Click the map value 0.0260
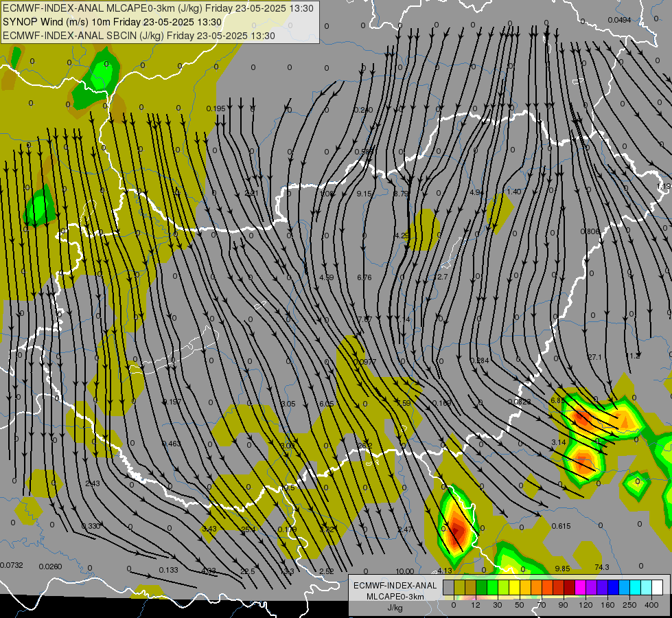 (50, 566)
